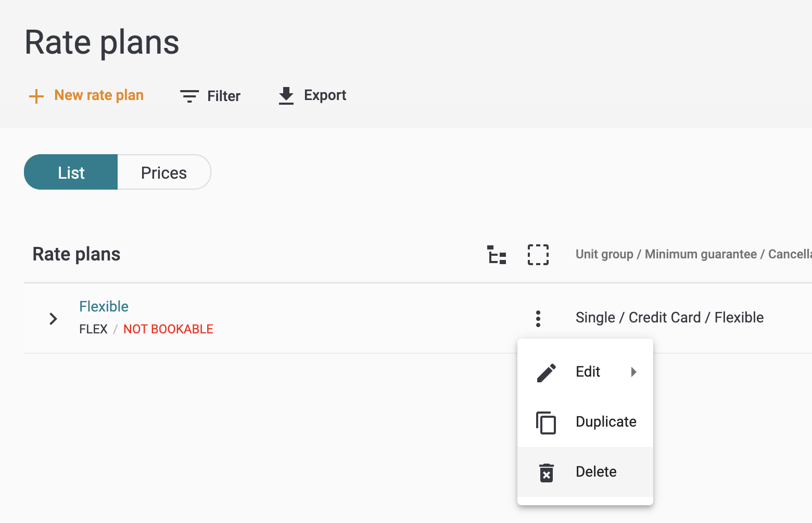Click the NOT BOOKABLE status text
The height and width of the screenshot is (523, 812).
(168, 329)
